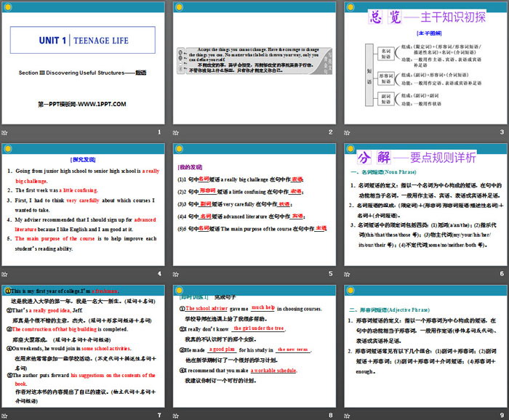509x420 pixels.
Task: Select the 'first year of college' examples slide
Action: [x=83, y=347]
